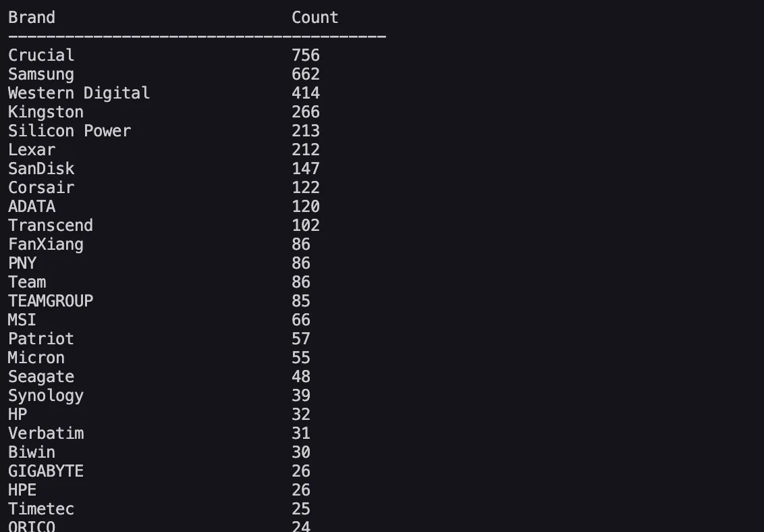Click on the Kingston text
The width and height of the screenshot is (764, 532).
click(46, 112)
